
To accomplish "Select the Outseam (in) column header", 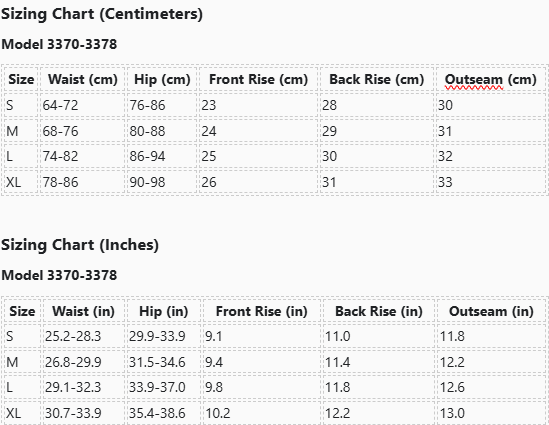I will (x=491, y=311).
